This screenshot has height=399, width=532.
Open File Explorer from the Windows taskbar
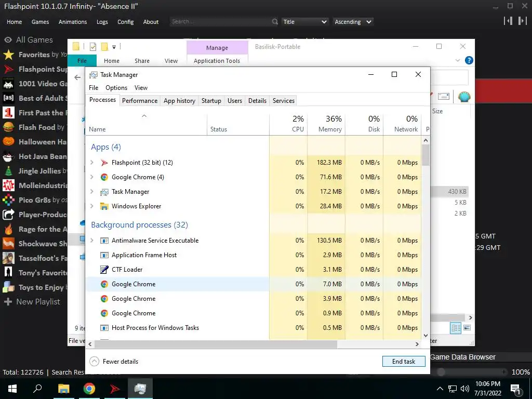(63, 389)
